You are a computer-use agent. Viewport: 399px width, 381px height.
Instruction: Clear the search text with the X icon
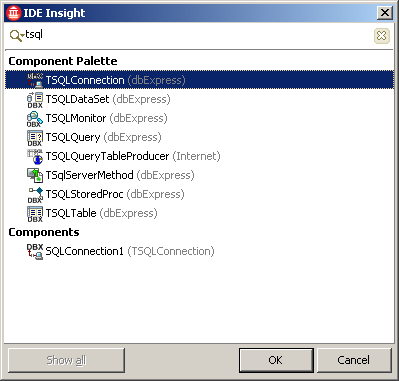point(381,35)
